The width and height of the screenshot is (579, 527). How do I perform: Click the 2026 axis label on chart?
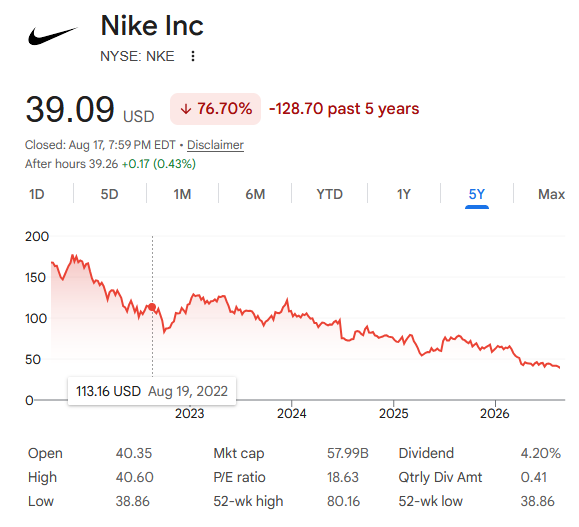click(494, 413)
